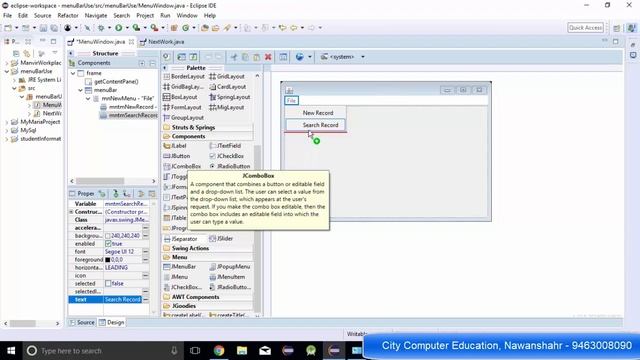This screenshot has width=640, height=360.
Task: Open the Window menu
Action: pos(187,16)
